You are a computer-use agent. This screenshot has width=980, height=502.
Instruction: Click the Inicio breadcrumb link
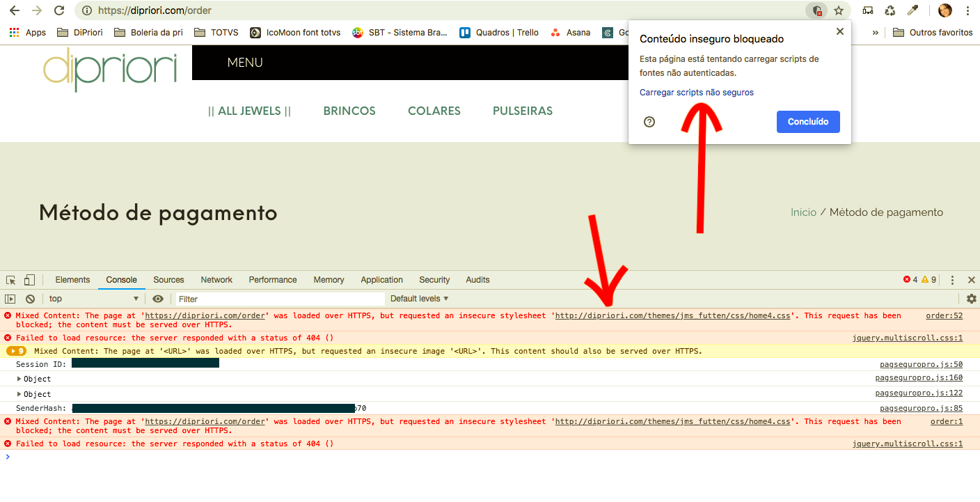[803, 212]
